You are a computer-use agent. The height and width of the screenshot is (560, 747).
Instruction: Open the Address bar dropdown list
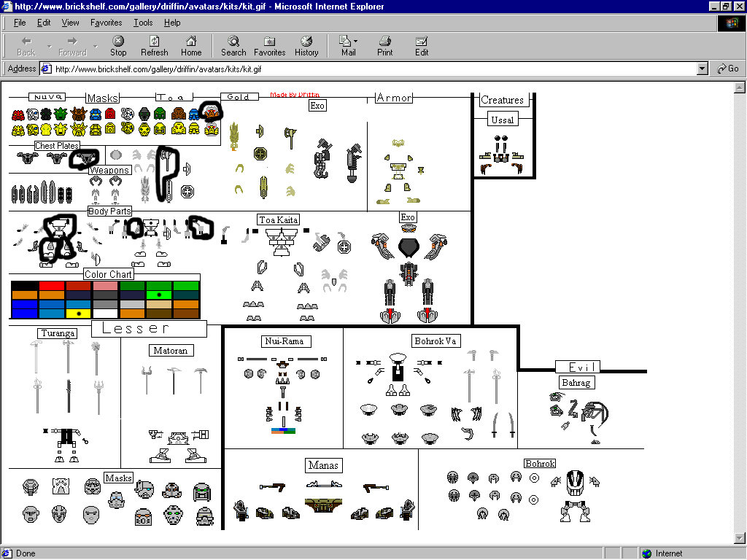703,69
